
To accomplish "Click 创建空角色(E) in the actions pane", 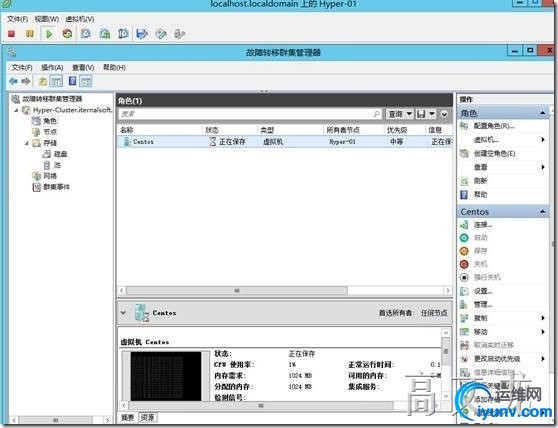I will 494,153.
